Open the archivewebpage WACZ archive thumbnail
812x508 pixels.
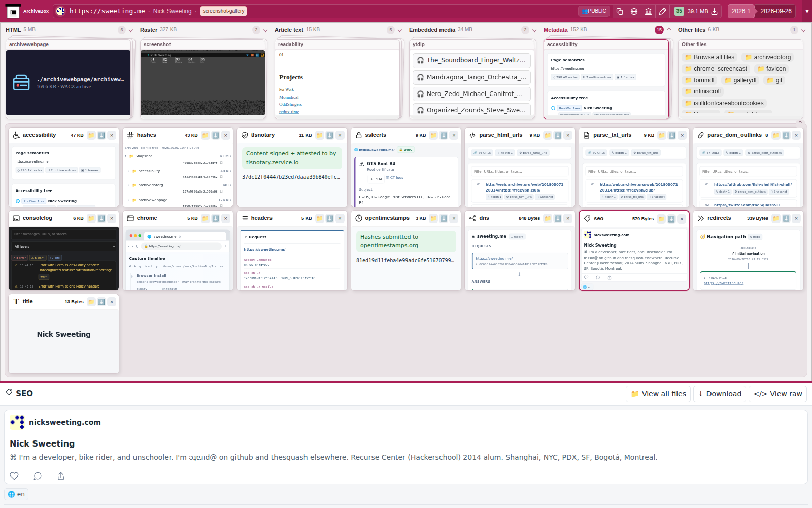point(68,83)
